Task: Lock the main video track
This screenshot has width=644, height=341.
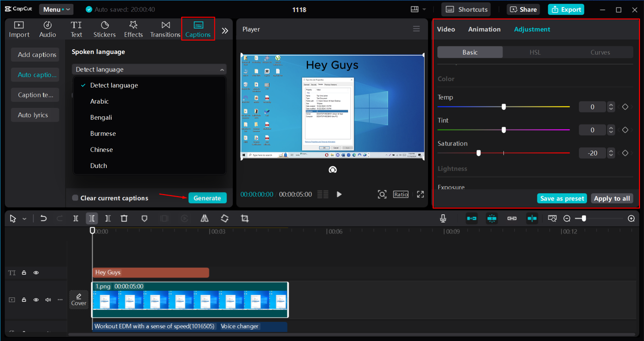Action: click(x=24, y=300)
